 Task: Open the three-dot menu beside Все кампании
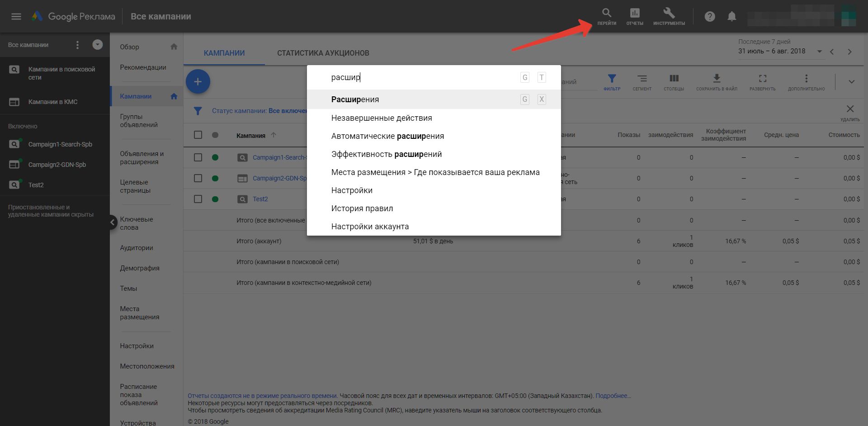[x=77, y=45]
